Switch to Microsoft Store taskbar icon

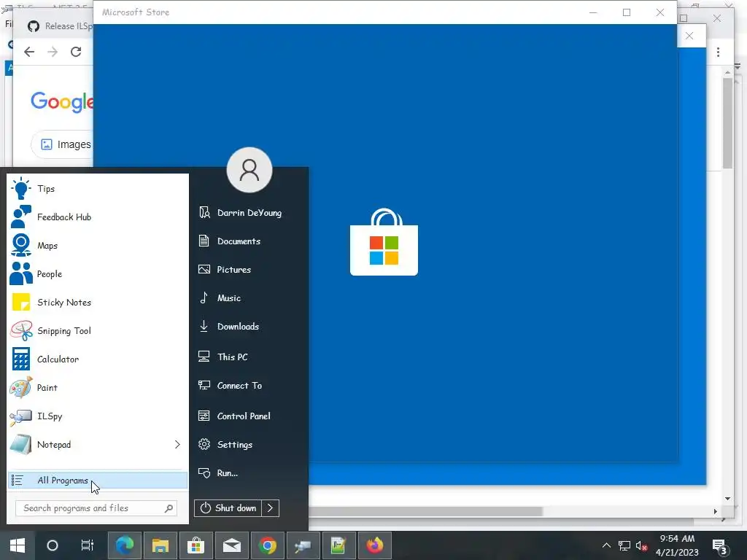[x=196, y=545]
